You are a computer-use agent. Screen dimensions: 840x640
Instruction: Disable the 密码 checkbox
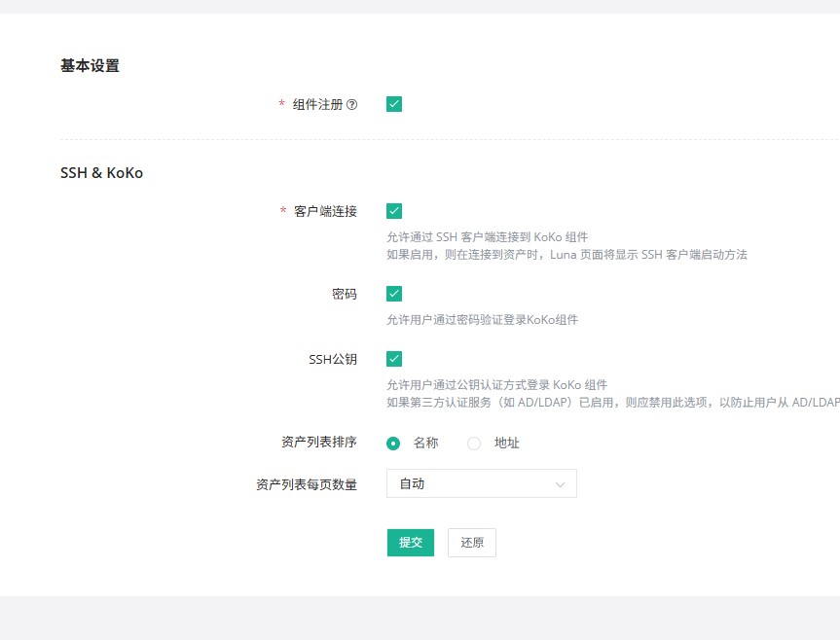pos(394,293)
